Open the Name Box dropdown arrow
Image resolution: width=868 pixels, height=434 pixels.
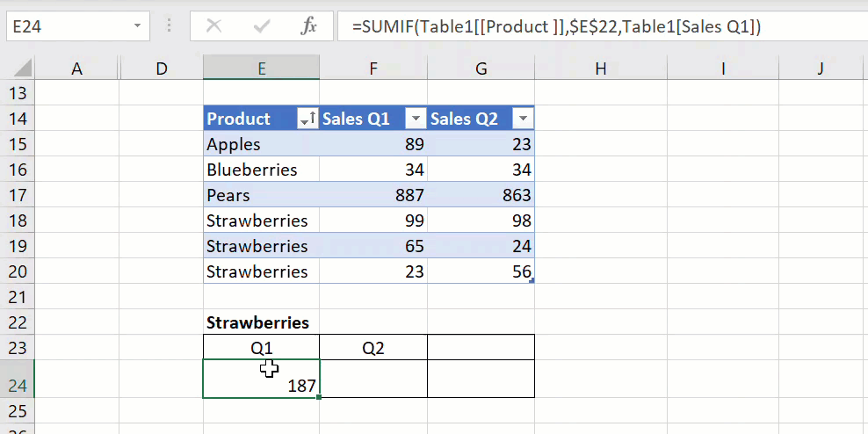click(x=138, y=26)
